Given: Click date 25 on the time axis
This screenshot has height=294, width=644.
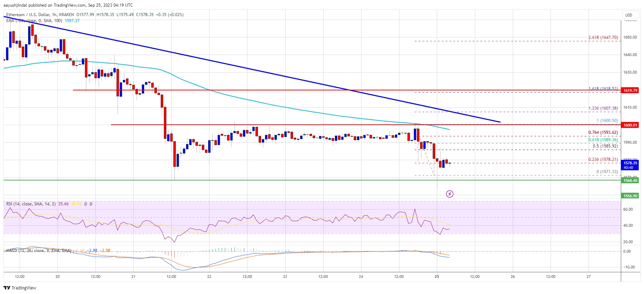Looking at the screenshot, I should pos(437,277).
